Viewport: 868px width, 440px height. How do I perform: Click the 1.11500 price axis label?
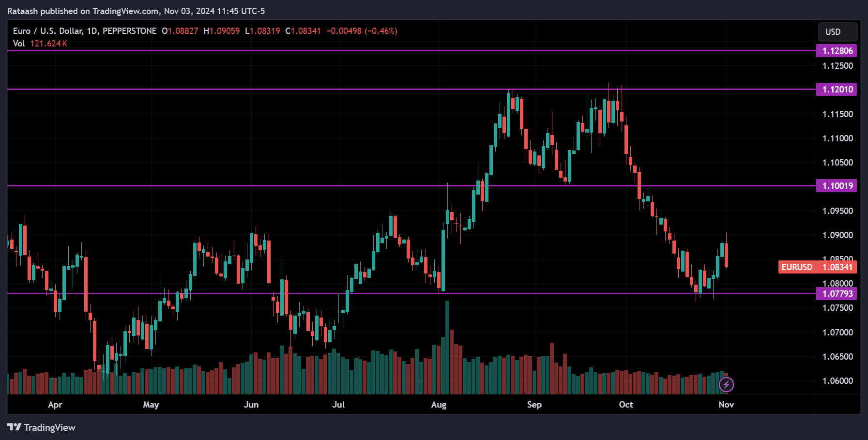pyautogui.click(x=838, y=114)
